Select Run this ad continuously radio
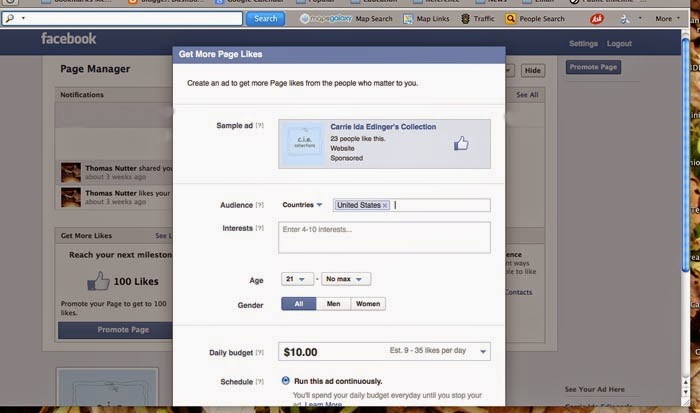The image size is (700, 413). coord(285,381)
